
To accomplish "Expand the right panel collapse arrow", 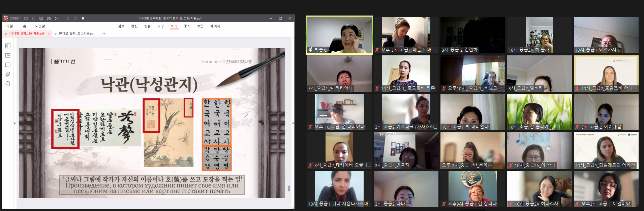I will point(293,123).
